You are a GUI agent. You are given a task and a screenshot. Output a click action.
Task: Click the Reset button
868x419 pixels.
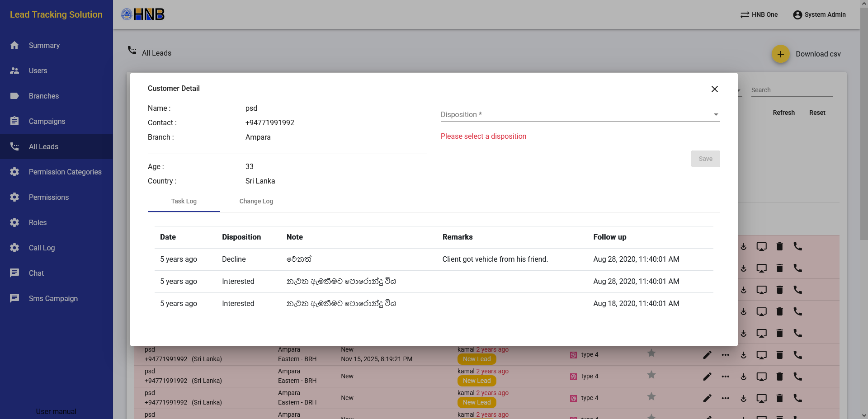coord(817,113)
